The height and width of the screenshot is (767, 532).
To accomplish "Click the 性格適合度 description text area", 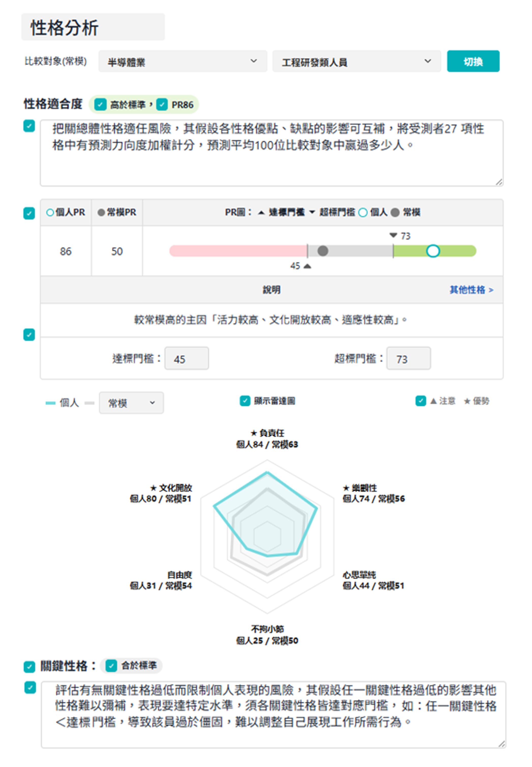I will pyautogui.click(x=272, y=153).
